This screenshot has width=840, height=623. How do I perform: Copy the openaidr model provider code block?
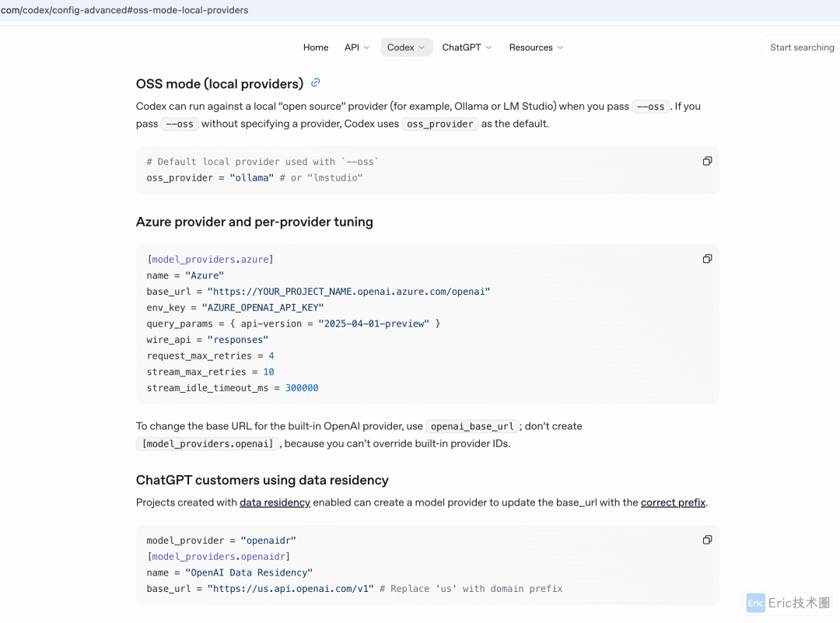pos(707,540)
